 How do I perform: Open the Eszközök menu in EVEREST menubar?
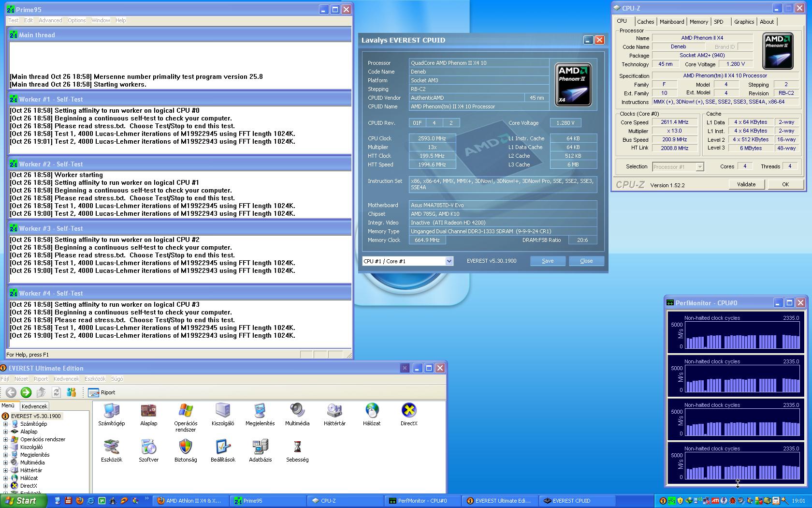(x=95, y=379)
